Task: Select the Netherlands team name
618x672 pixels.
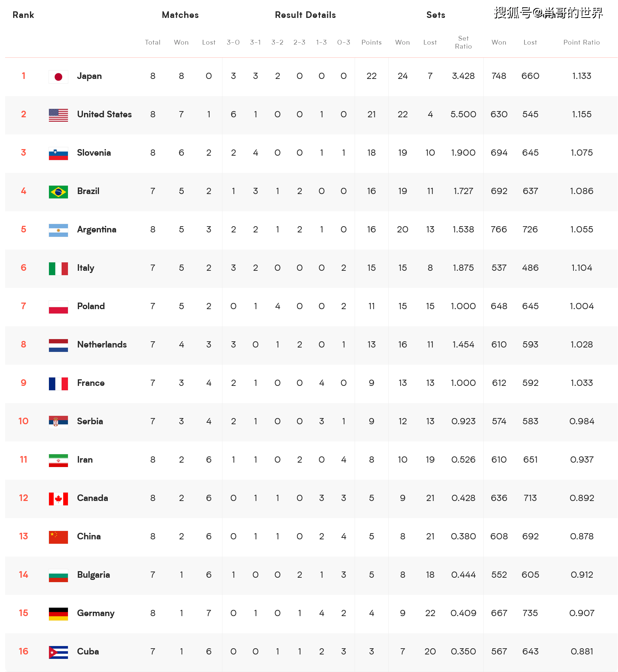Action: [x=102, y=345]
